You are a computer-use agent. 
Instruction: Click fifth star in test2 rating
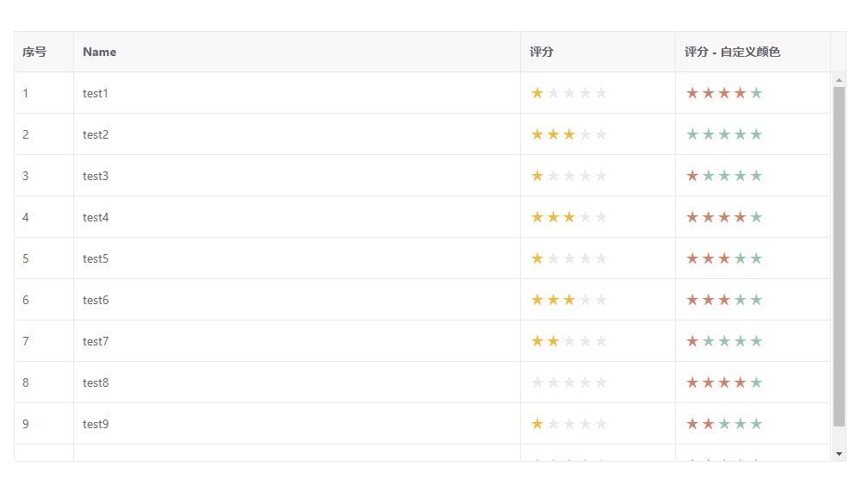point(601,134)
